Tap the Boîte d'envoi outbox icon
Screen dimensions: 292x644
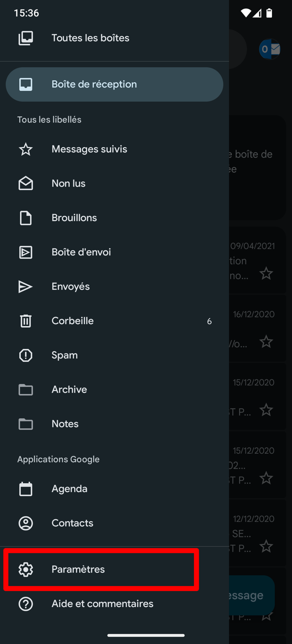(26, 252)
